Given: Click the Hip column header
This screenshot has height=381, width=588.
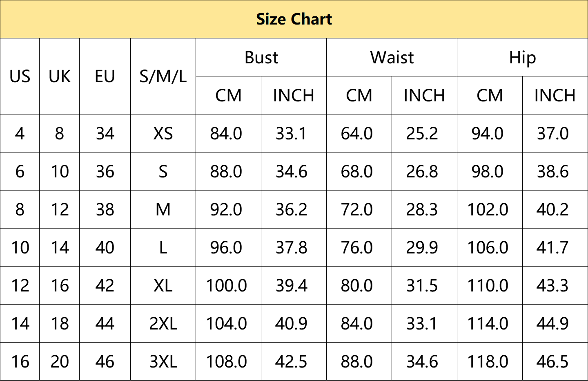Looking at the screenshot, I should pyautogui.click(x=522, y=58).
